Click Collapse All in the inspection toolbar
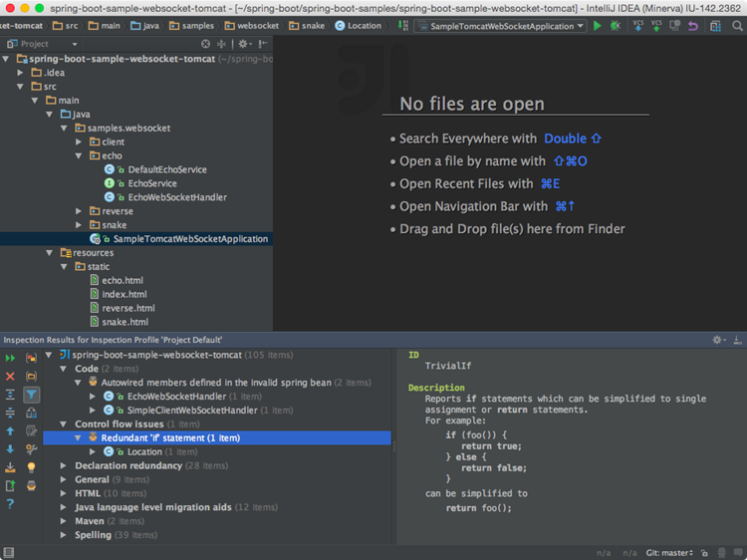The height and width of the screenshot is (560, 747). tap(10, 413)
